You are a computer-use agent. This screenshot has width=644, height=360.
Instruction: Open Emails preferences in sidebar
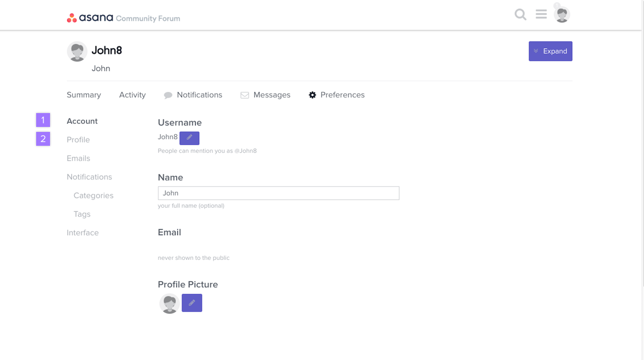click(x=78, y=158)
